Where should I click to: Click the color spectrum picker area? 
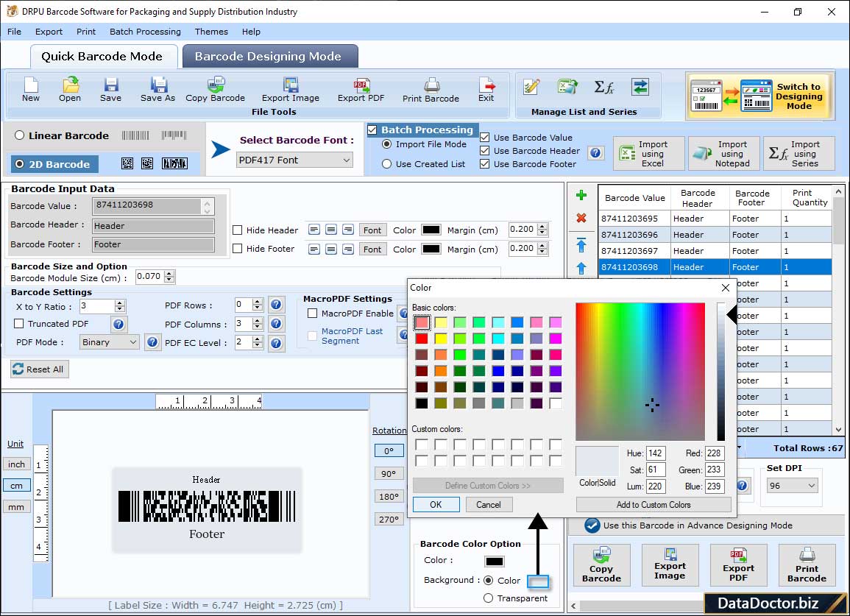(640, 372)
